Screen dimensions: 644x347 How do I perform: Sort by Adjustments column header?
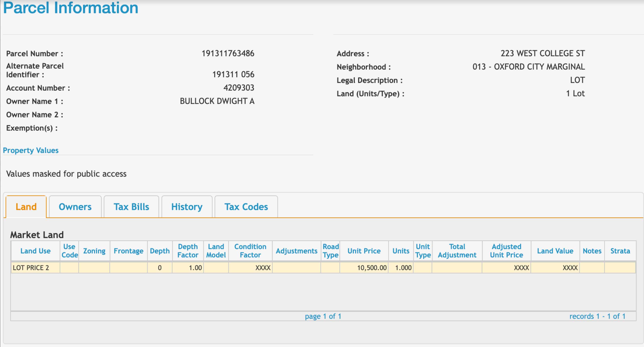tap(297, 251)
